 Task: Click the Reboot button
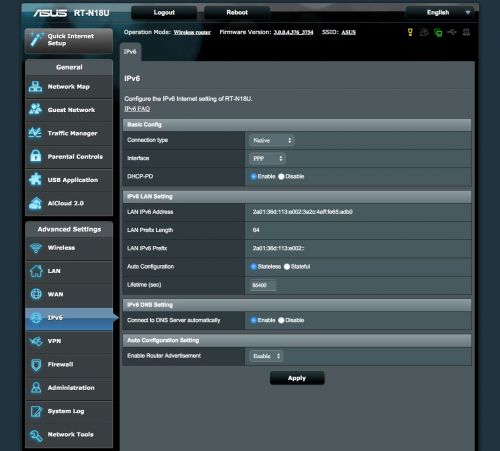pyautogui.click(x=237, y=13)
